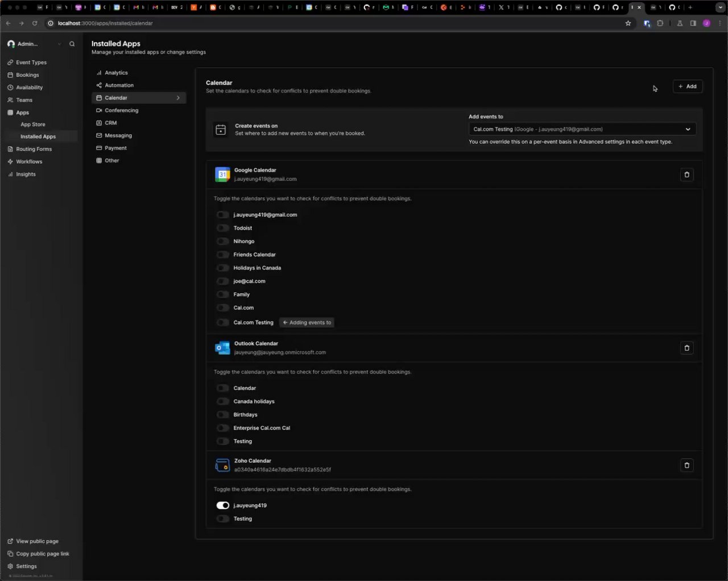This screenshot has height=581, width=728.
Task: Click Copy public page link
Action: click(x=42, y=554)
